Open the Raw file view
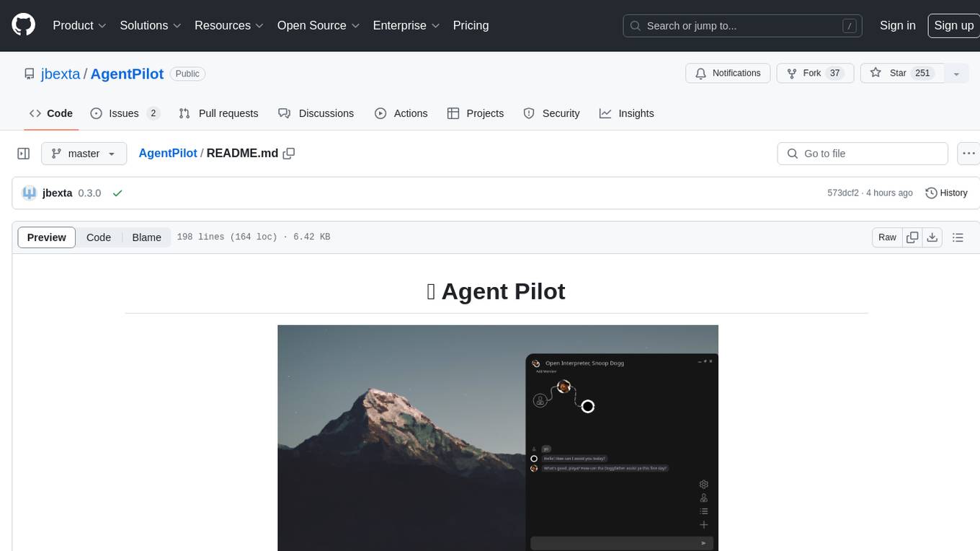Screen dimensions: 980x551 tap(887, 237)
